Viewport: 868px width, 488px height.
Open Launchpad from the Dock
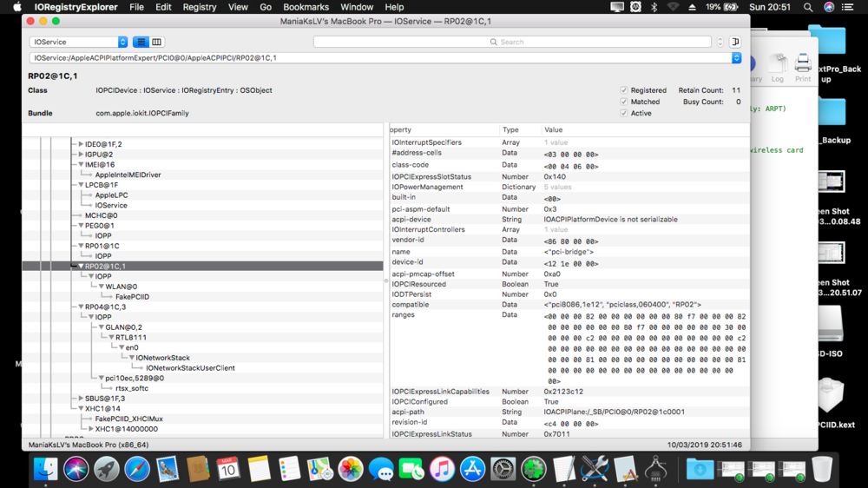coord(106,469)
